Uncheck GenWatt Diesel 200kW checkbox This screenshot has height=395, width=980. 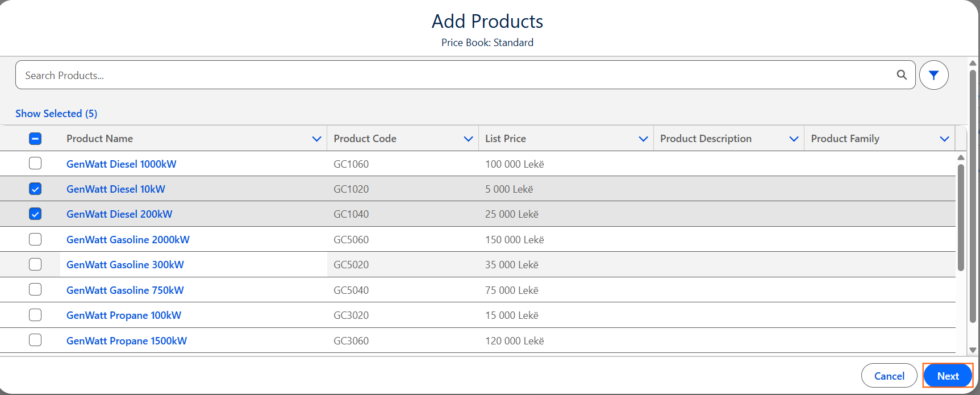click(x=35, y=214)
